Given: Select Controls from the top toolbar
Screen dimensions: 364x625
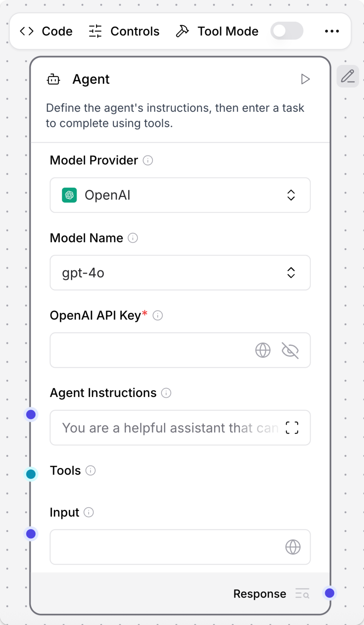Looking at the screenshot, I should [x=135, y=31].
